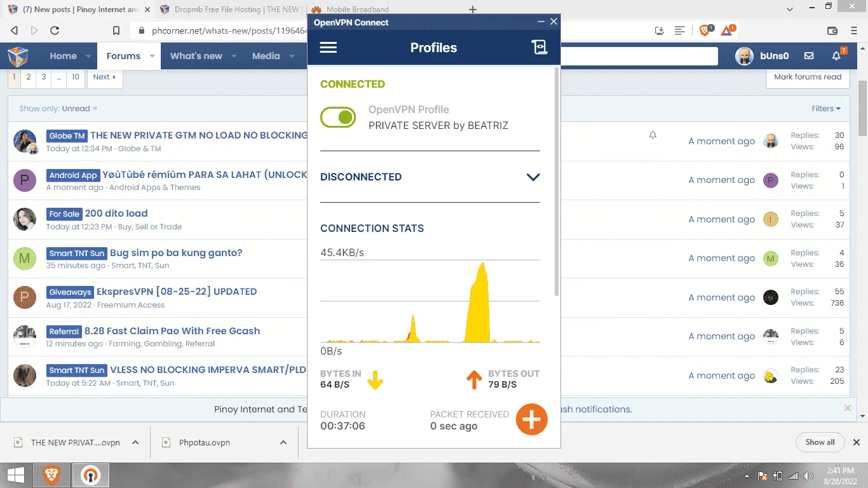868x488 pixels.
Task: Click the CONNECTED status label
Action: click(353, 84)
